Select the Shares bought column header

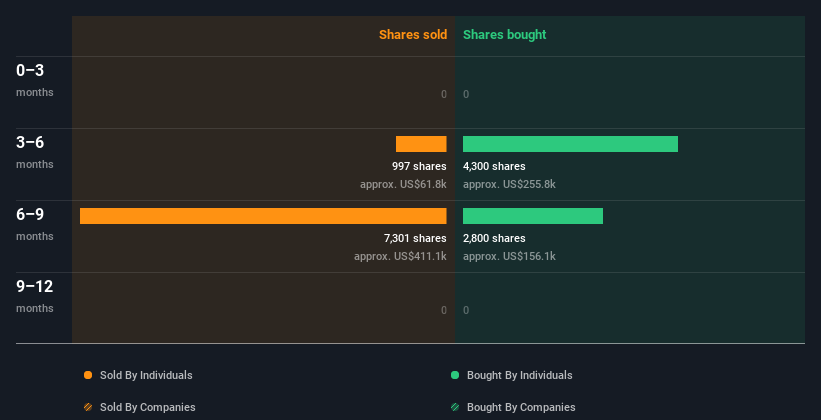(504, 35)
